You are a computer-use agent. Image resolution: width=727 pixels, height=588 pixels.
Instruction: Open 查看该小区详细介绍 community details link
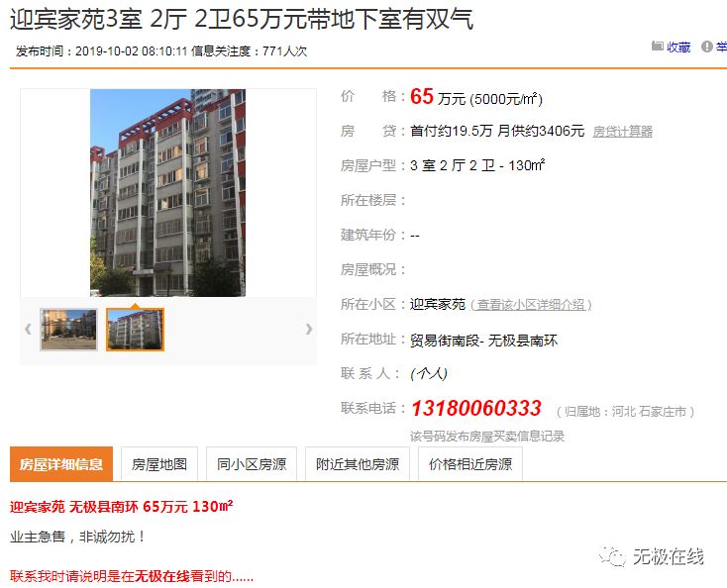[x=531, y=305]
